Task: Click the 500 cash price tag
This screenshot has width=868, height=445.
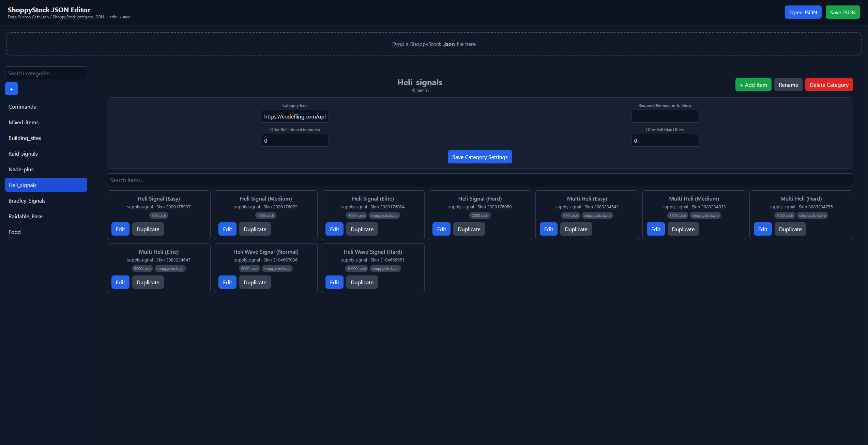Action: click(159, 216)
